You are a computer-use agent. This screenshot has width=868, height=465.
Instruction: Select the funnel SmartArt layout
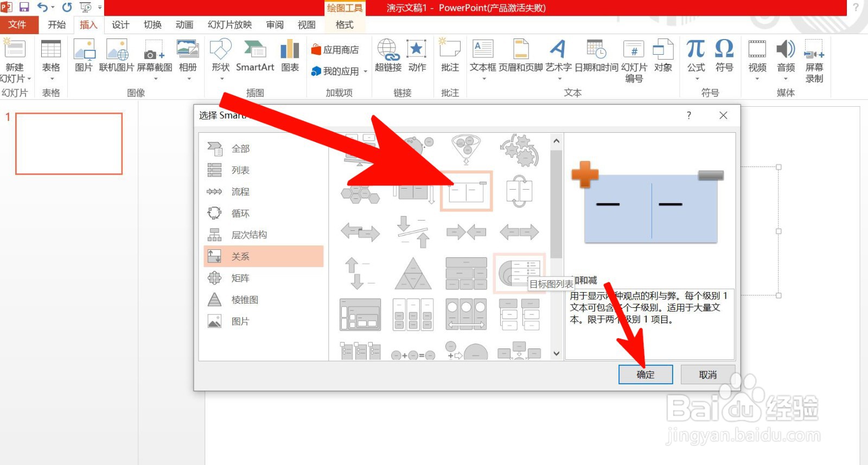click(x=466, y=150)
